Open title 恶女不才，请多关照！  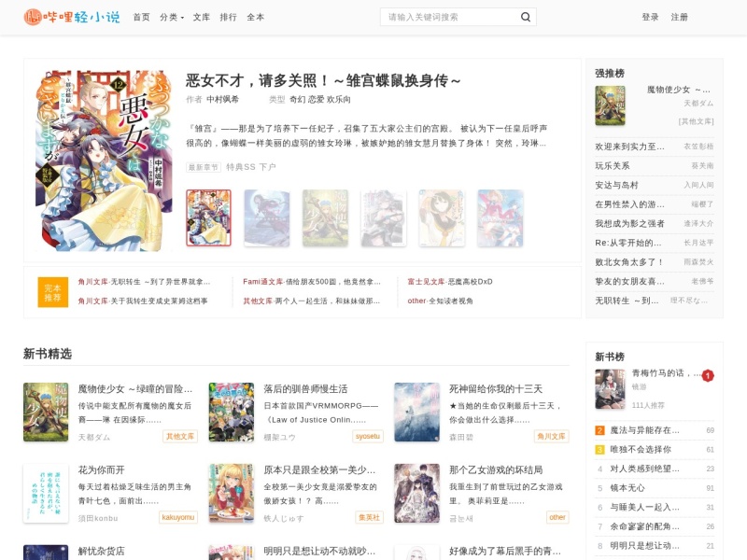click(x=323, y=80)
